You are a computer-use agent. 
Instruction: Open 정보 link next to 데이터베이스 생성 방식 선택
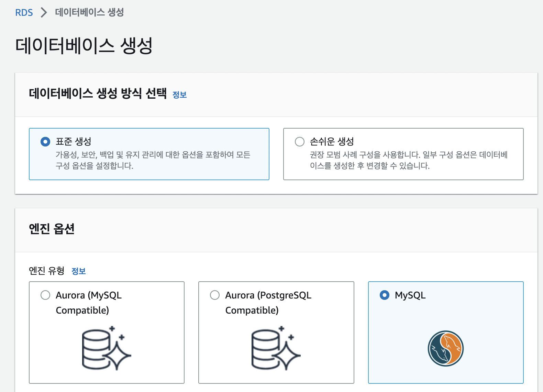[x=179, y=95]
